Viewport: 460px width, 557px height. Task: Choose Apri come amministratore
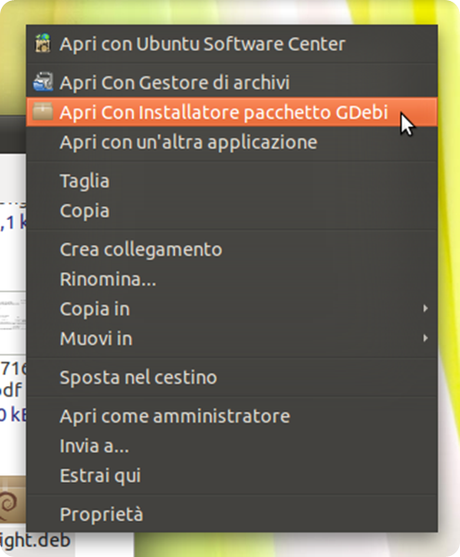(232, 416)
